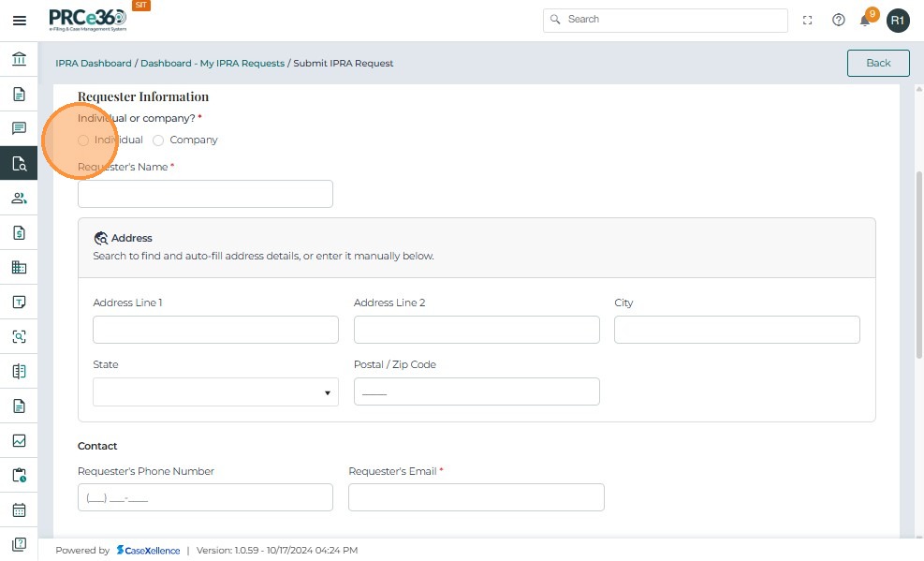
Task: Click the chart/analytics sidebar icon
Action: 19,441
